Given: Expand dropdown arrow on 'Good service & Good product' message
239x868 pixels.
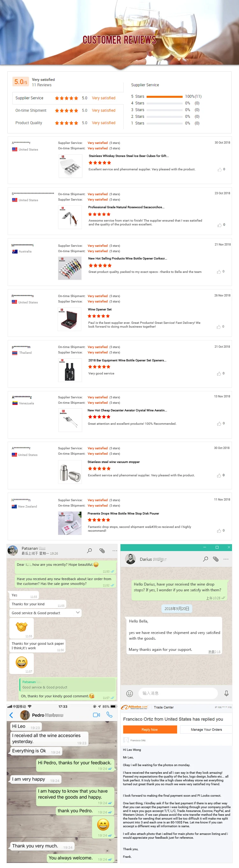Looking at the screenshot, I should [78, 612].
